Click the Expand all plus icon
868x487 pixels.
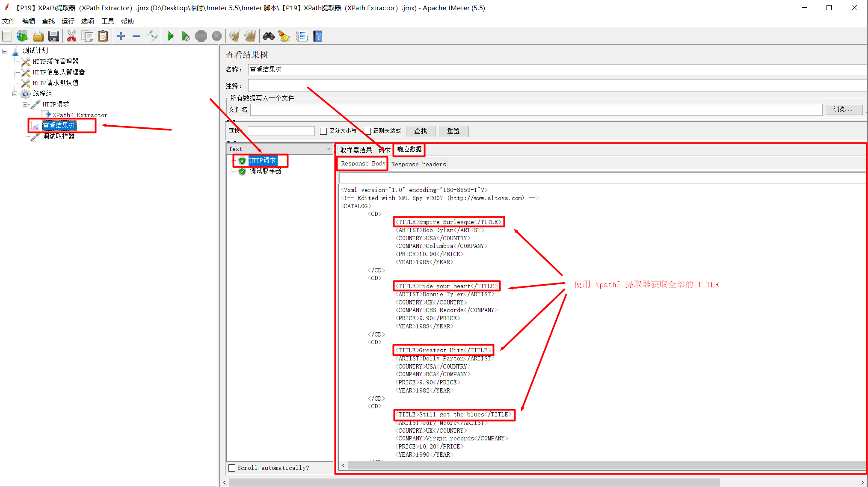121,36
